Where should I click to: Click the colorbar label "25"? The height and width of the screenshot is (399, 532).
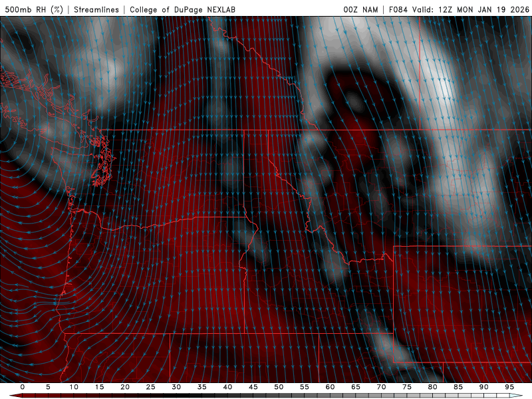[151, 387]
